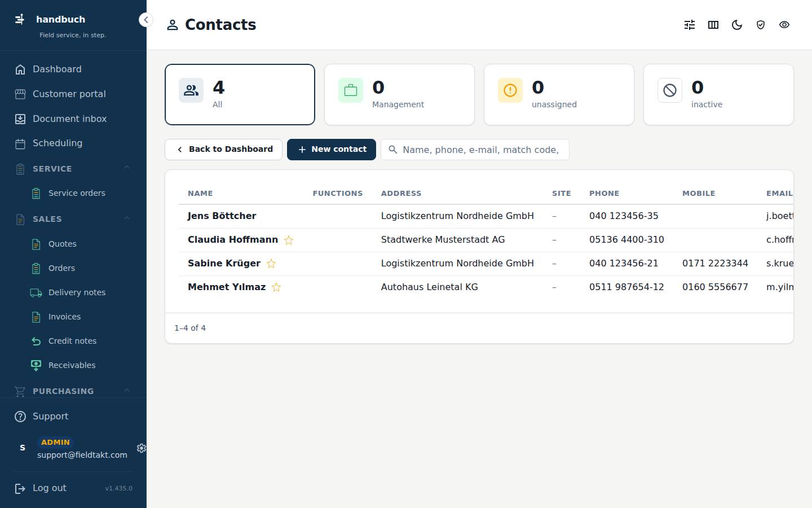
Task: Open the Support page
Action: 73,417
